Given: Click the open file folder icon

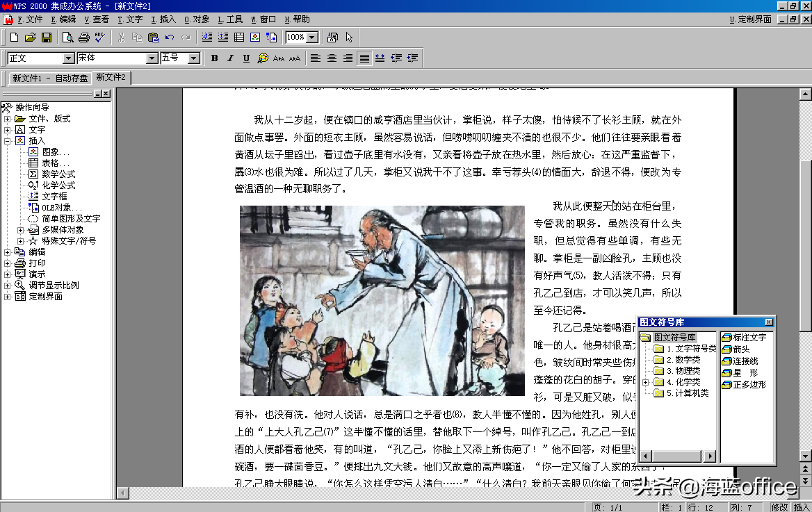Looking at the screenshot, I should tap(31, 38).
